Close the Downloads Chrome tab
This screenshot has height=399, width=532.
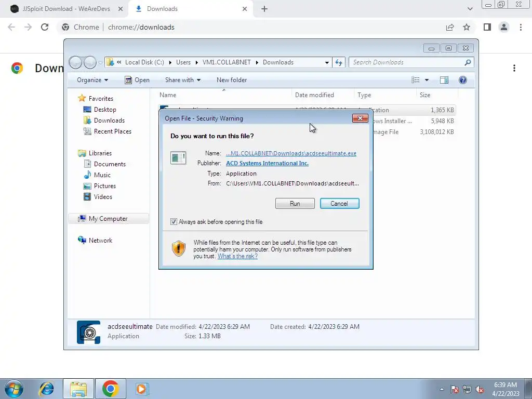245,9
